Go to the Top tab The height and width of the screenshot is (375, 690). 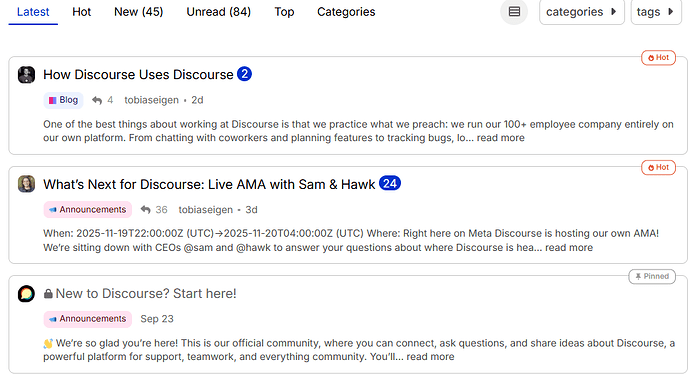tap(284, 12)
